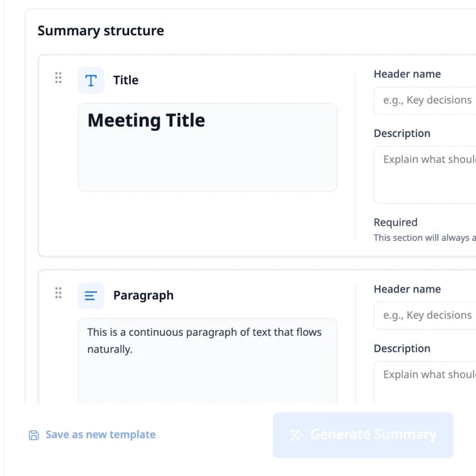Click the Description label in Title section
Viewport: 476px width, 476px height.
click(x=402, y=133)
